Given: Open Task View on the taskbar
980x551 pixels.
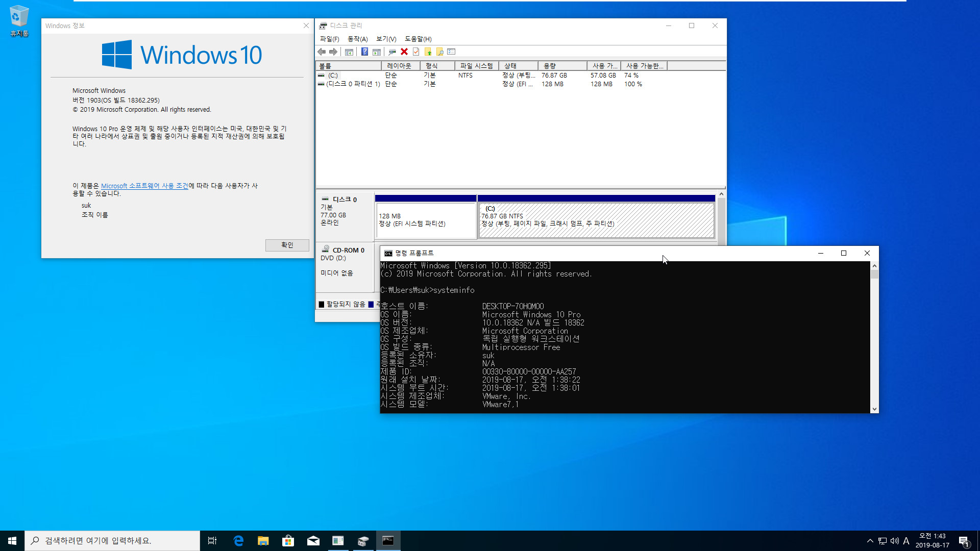Looking at the screenshot, I should (212, 541).
